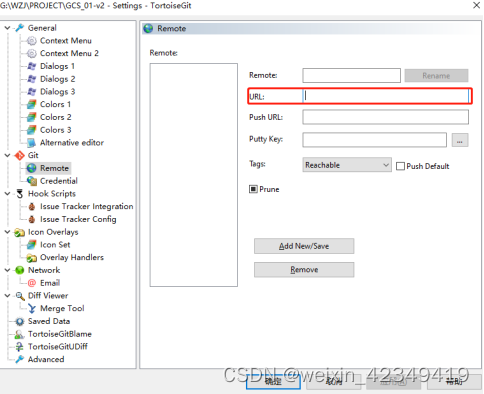Click the Issue Tracker Integration bug icon
The width and height of the screenshot is (484, 394).
click(x=32, y=207)
